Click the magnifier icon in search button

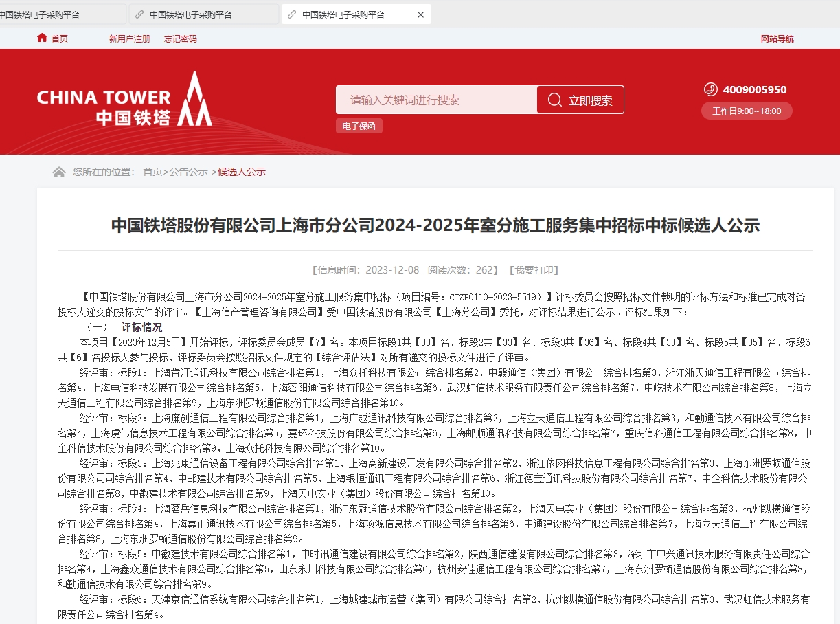(x=554, y=100)
